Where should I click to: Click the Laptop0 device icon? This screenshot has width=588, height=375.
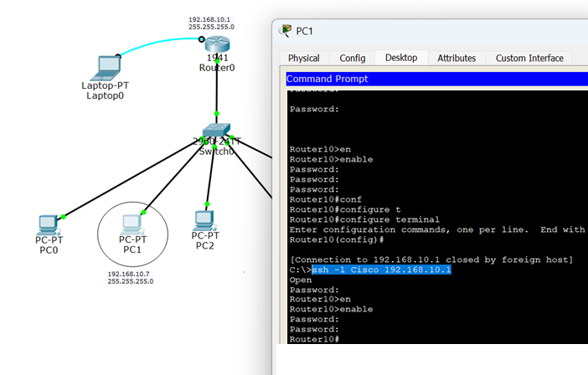pyautogui.click(x=108, y=66)
